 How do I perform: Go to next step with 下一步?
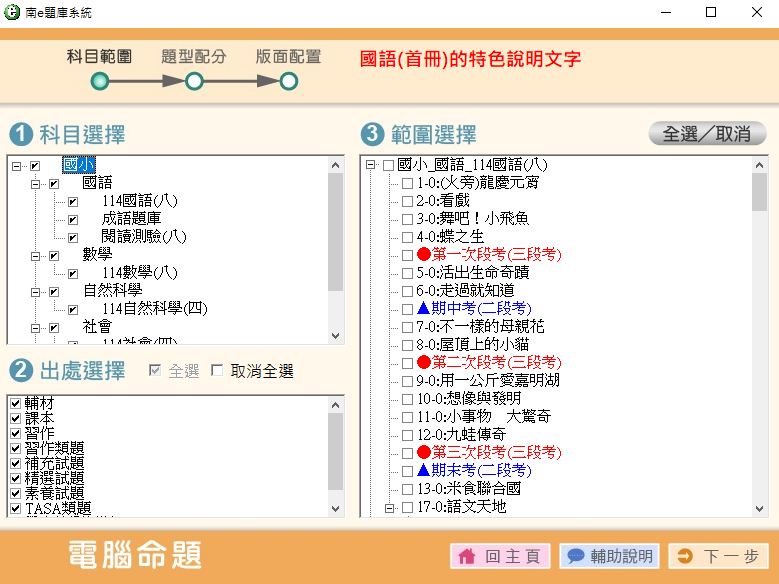pyautogui.click(x=718, y=556)
